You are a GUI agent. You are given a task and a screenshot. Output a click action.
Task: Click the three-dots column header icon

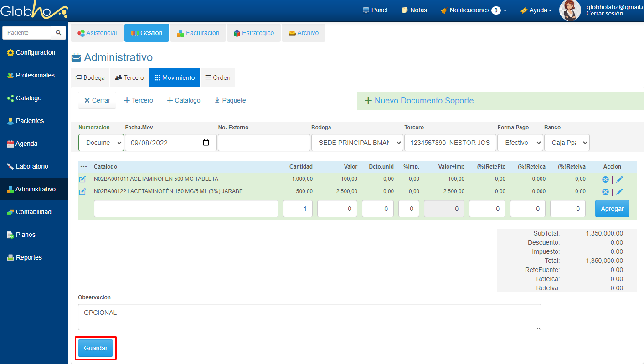pos(83,167)
